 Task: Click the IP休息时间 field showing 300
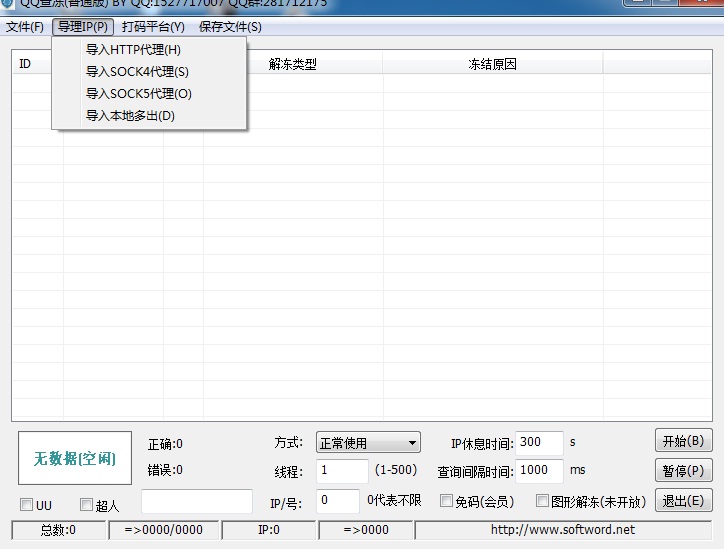click(x=539, y=443)
